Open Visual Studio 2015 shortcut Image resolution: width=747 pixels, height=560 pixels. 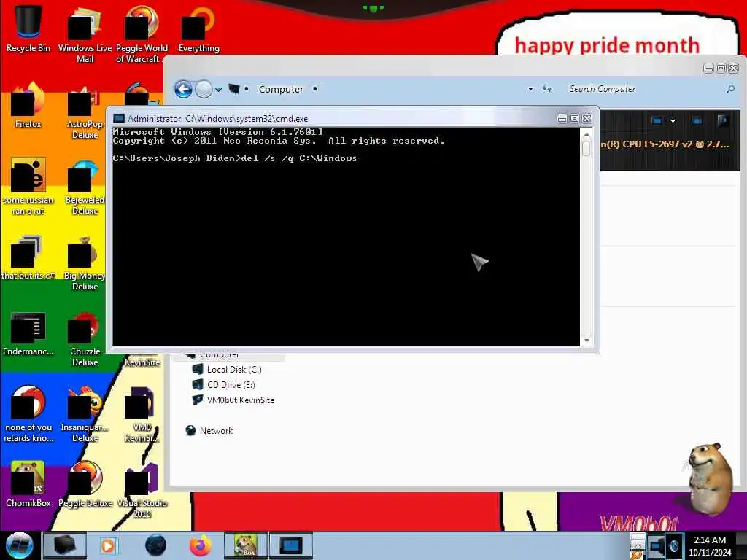click(142, 489)
